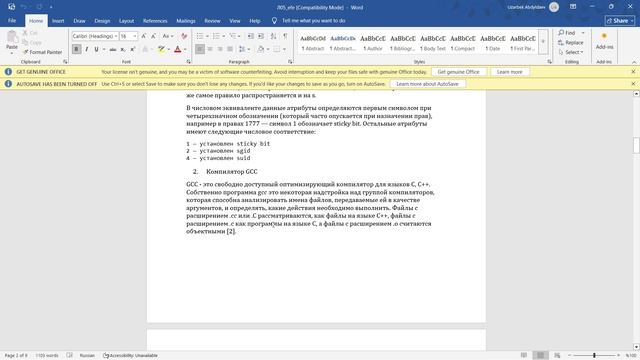Toggle Italic formatting

pos(87,49)
